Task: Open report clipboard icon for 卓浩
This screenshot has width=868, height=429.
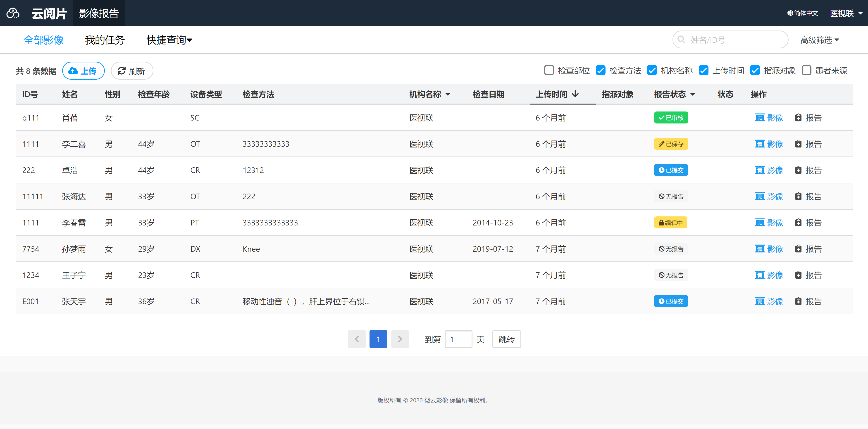Action: coord(798,170)
